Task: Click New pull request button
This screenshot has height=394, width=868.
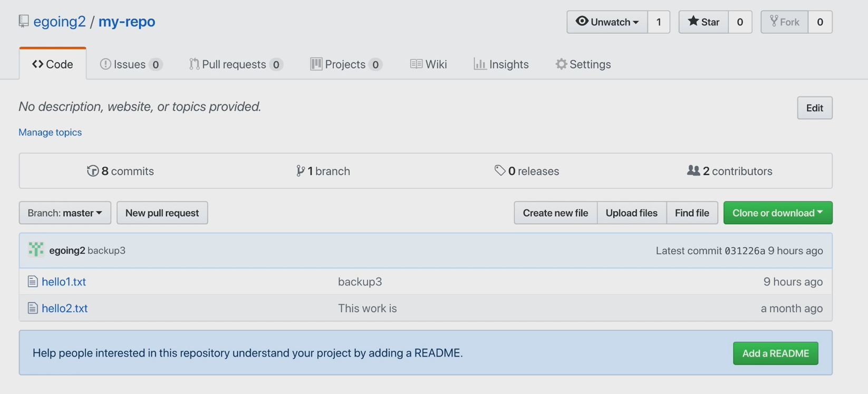Action: coord(162,213)
